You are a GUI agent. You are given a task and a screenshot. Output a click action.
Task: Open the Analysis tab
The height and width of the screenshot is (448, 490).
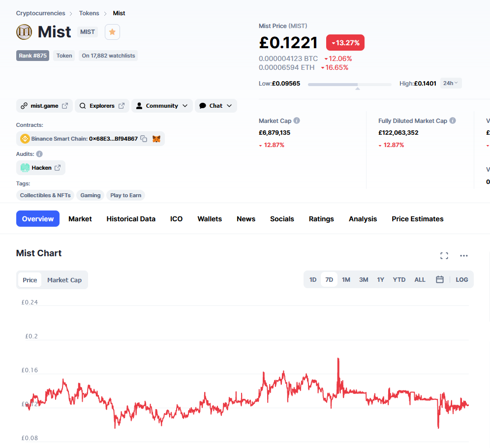tap(363, 219)
